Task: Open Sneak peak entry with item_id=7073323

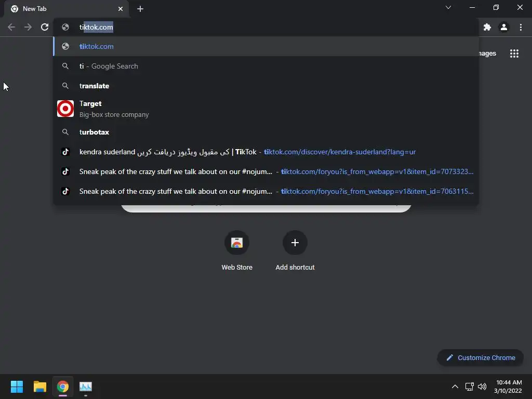Action: (266, 171)
